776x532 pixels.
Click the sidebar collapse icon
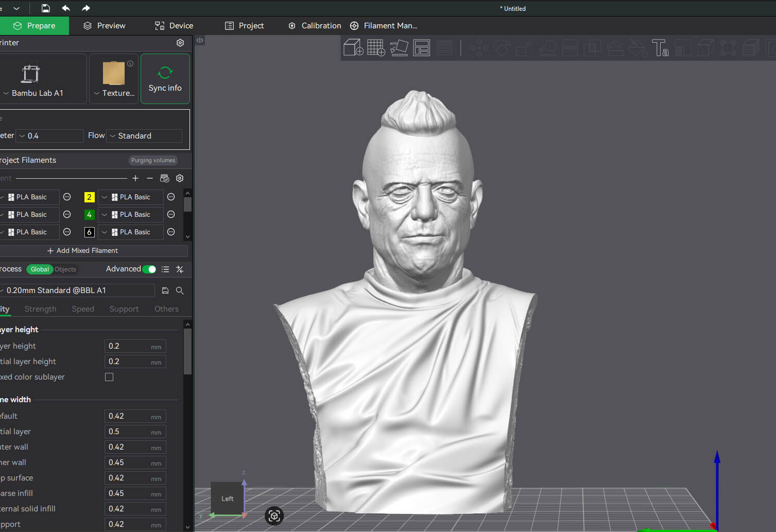pyautogui.click(x=200, y=40)
